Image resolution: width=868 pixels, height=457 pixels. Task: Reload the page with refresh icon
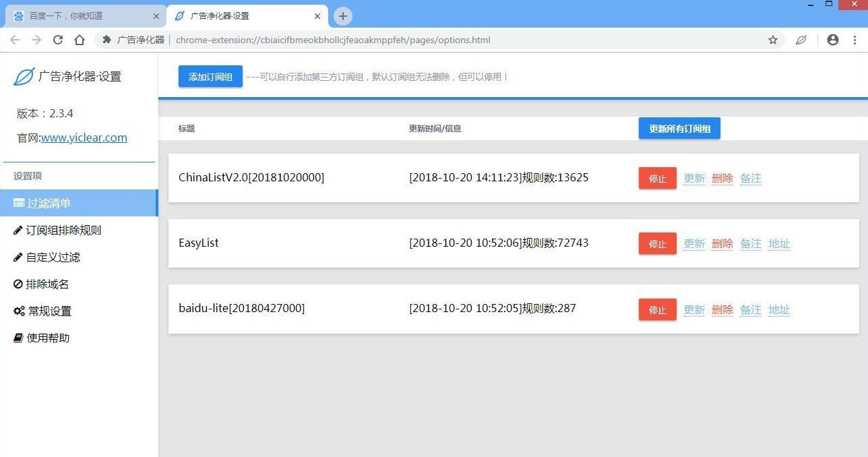click(58, 40)
